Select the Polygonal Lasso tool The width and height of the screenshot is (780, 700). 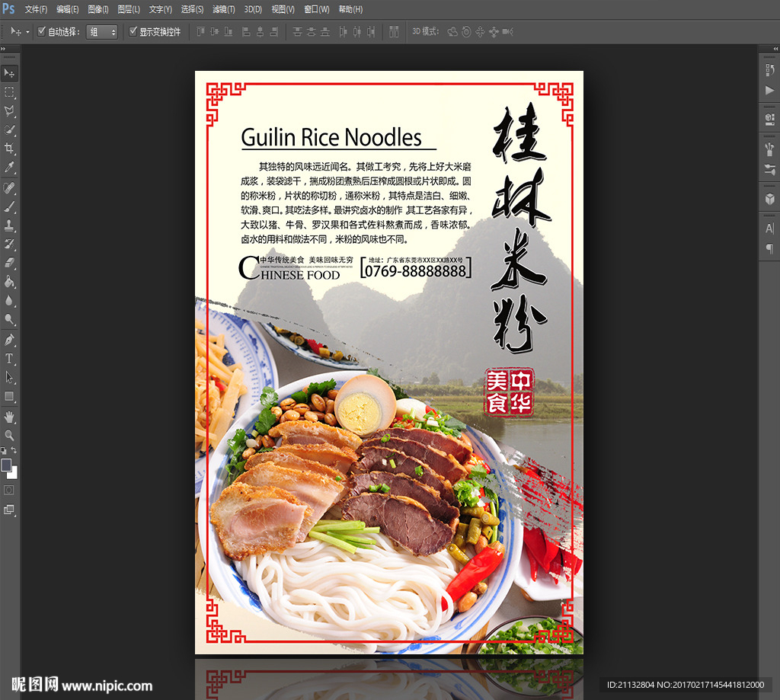9,111
